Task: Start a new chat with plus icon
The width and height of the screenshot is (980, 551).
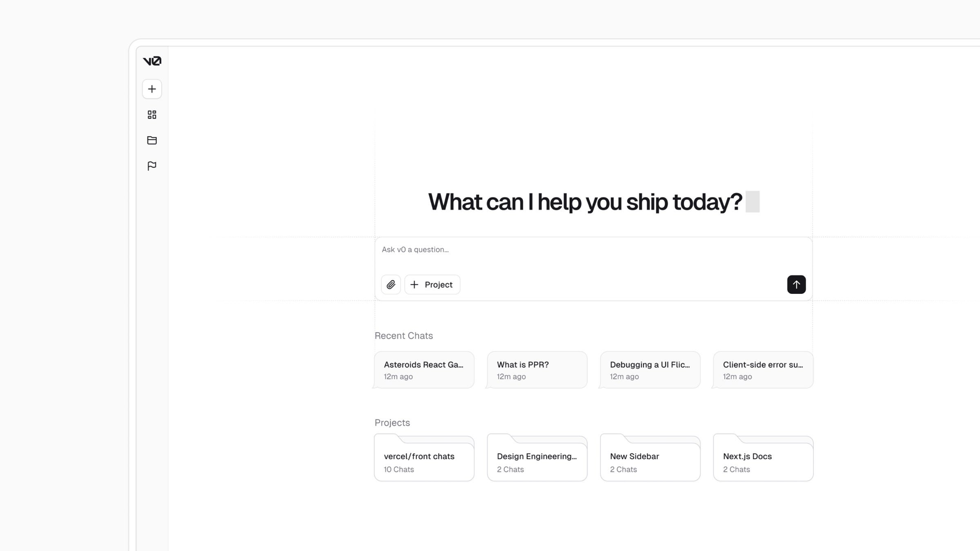Action: point(152,89)
